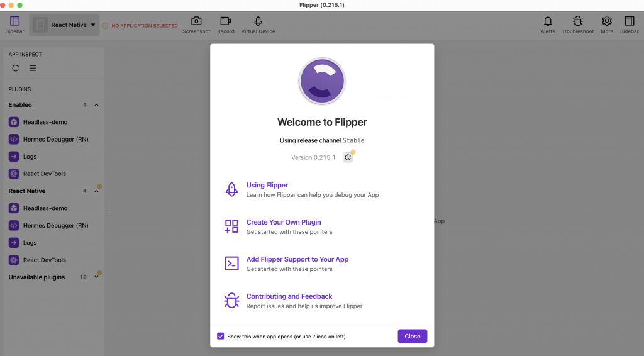This screenshot has height=356, width=644.
Task: Click Headless-demo icon under React Native
Action: (x=14, y=208)
